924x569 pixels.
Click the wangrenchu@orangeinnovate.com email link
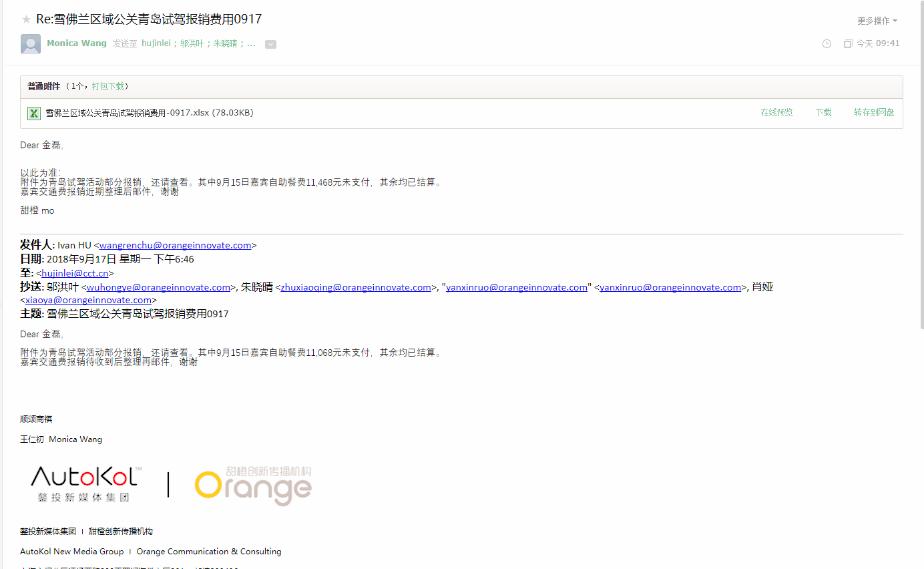pyautogui.click(x=175, y=245)
